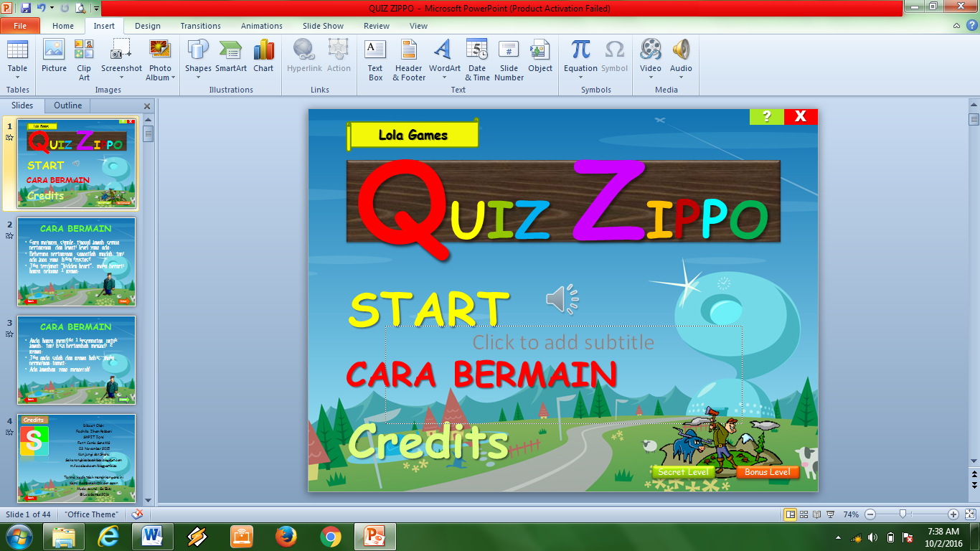Insert a Picture from file
Image resolution: width=980 pixels, height=551 pixels.
tap(54, 55)
